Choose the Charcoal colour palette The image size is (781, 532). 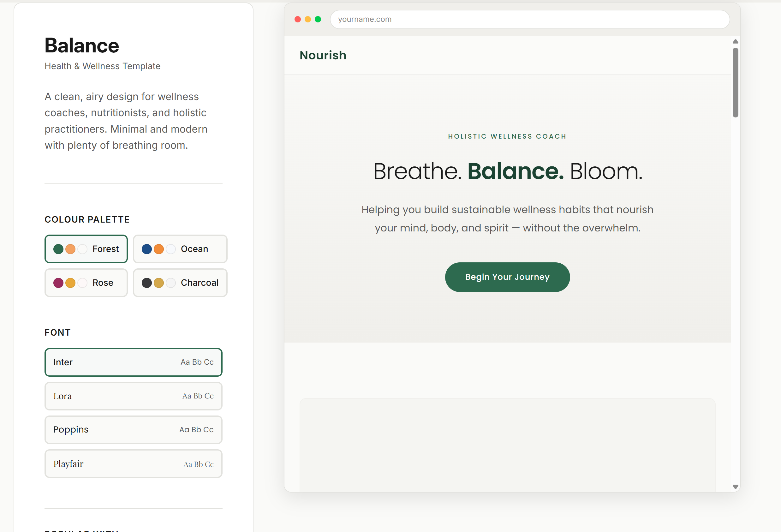(x=180, y=283)
